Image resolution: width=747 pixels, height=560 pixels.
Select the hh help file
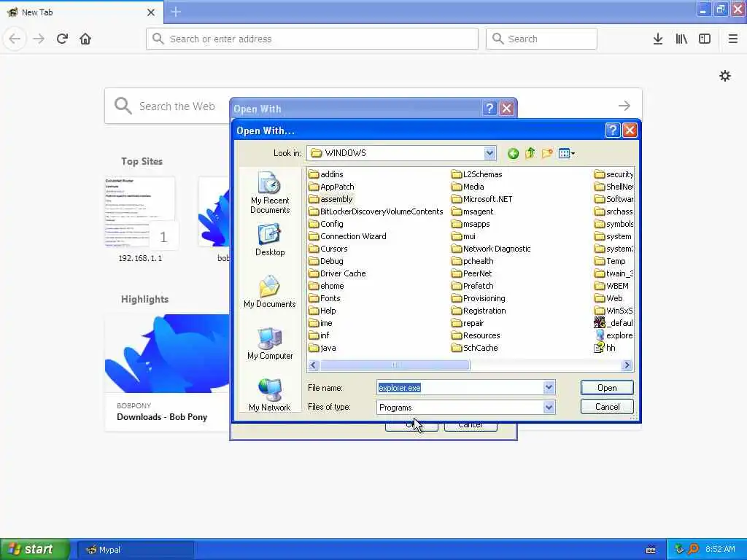tap(605, 348)
